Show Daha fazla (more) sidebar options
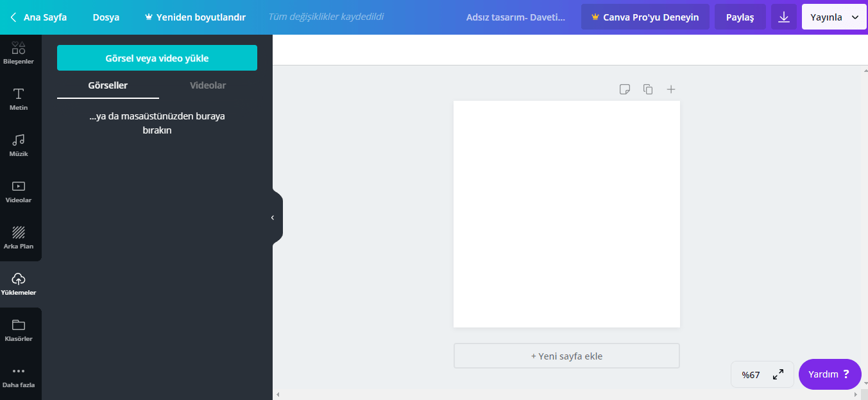 (x=19, y=378)
